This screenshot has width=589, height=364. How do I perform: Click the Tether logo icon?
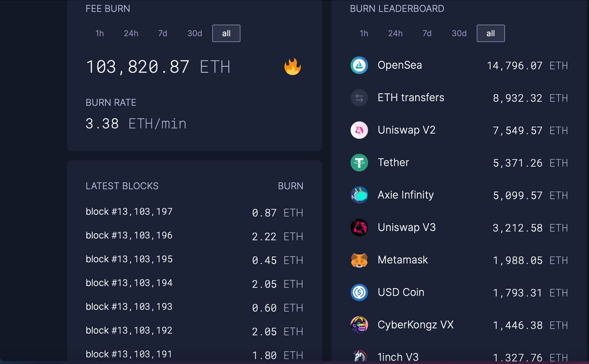tap(359, 162)
